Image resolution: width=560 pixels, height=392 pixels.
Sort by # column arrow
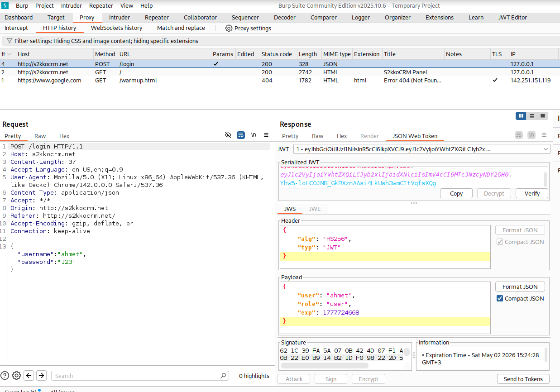[9, 54]
